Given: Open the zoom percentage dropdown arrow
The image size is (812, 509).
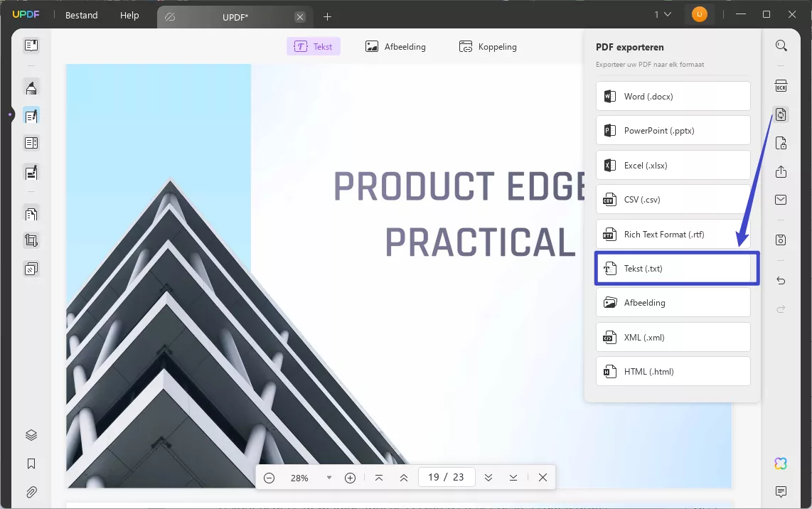Looking at the screenshot, I should tap(328, 478).
